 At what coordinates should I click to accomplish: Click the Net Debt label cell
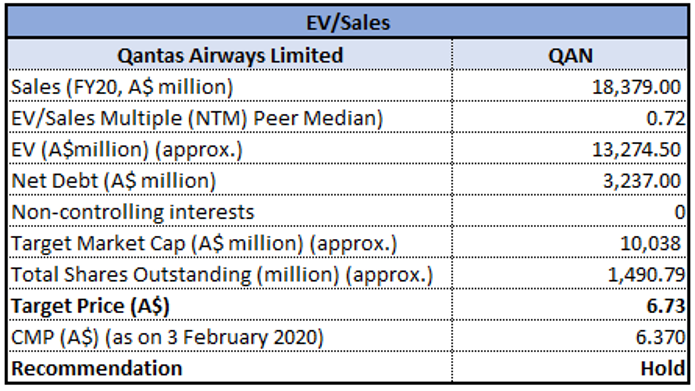coord(230,180)
